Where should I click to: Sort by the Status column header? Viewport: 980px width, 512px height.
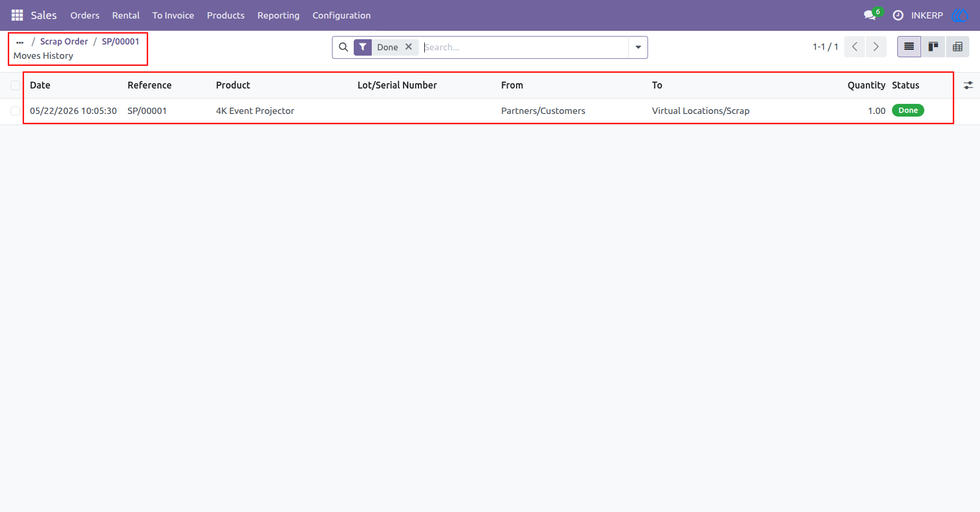coord(906,85)
